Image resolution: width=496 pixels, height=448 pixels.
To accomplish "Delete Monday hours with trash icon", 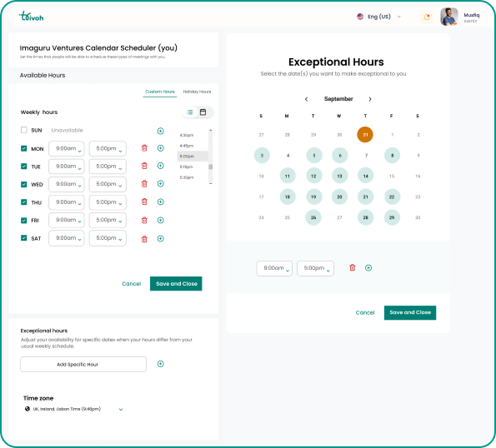I will (x=144, y=148).
